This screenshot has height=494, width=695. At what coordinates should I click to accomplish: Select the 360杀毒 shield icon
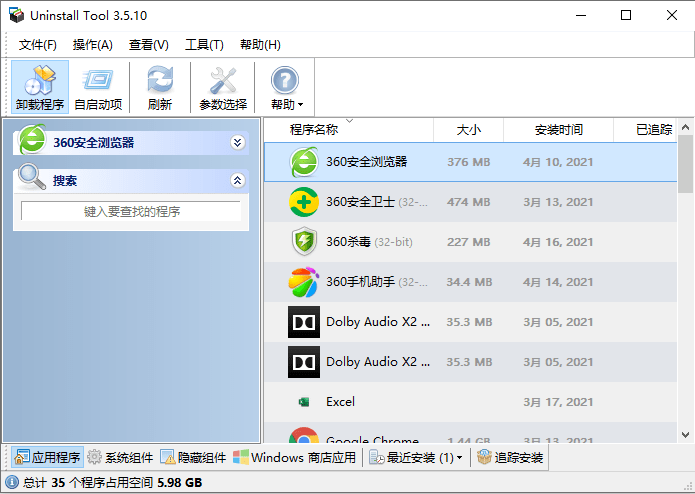pyautogui.click(x=304, y=242)
